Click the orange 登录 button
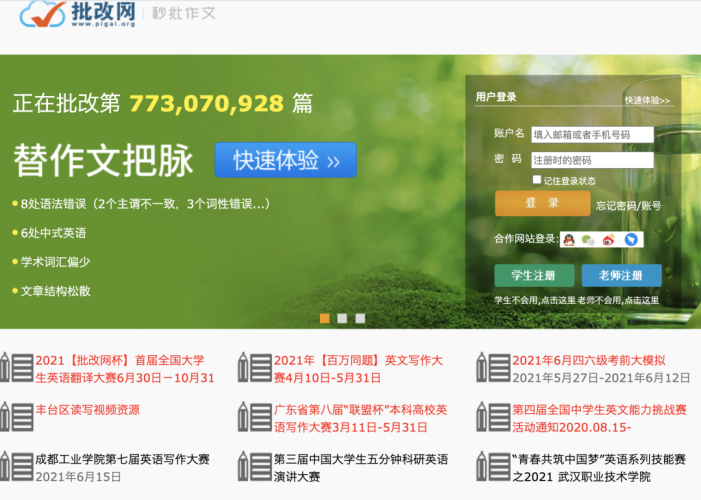This screenshot has width=701, height=500. click(542, 203)
